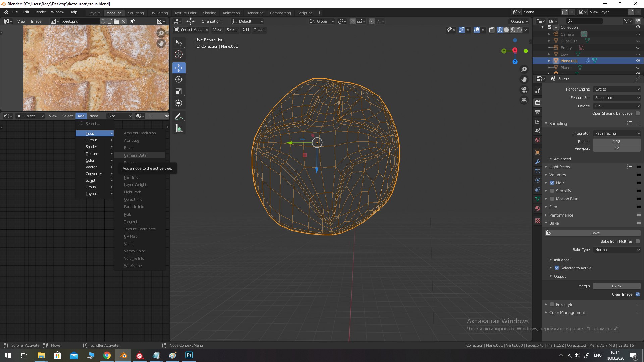Switch to material preview shading
Image resolution: width=644 pixels, height=362 pixels.
pos(513,30)
